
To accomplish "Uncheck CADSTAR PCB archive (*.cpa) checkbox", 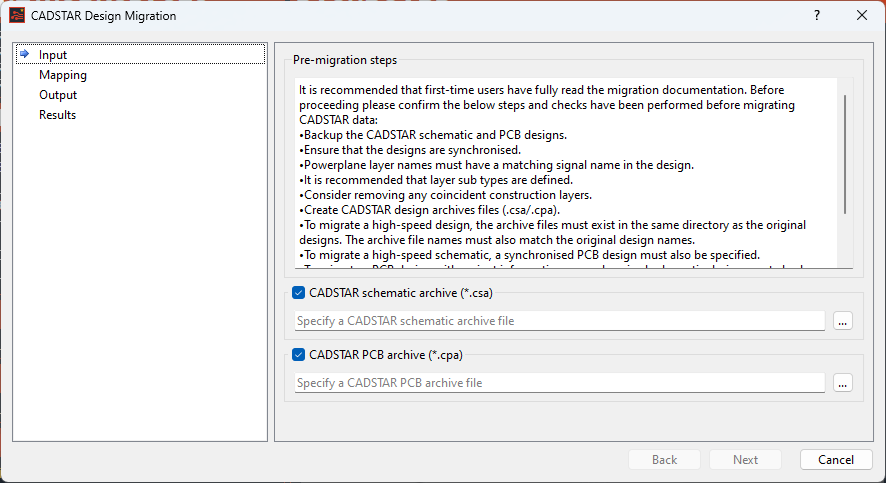I will pos(298,355).
